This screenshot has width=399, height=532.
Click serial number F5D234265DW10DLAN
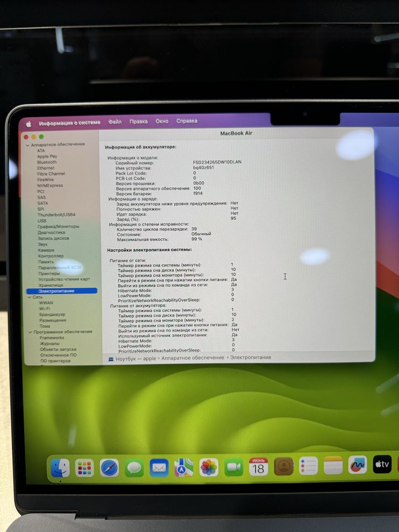click(x=217, y=162)
